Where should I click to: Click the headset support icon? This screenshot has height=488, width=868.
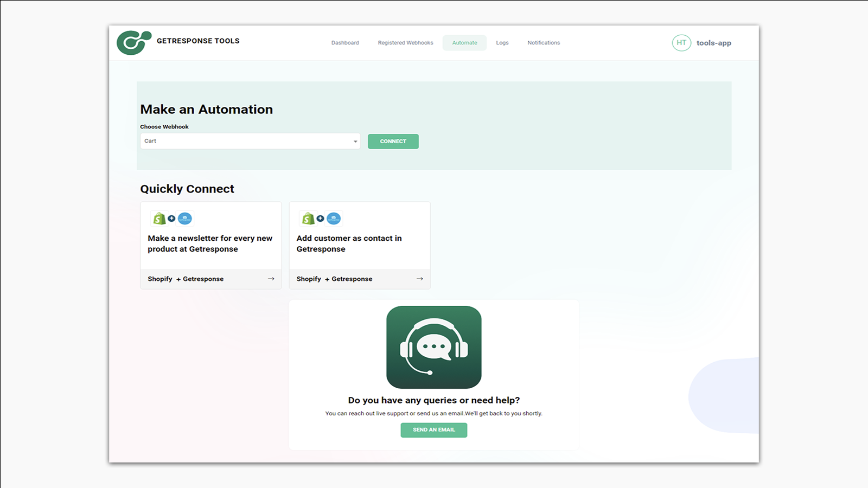[x=433, y=347]
